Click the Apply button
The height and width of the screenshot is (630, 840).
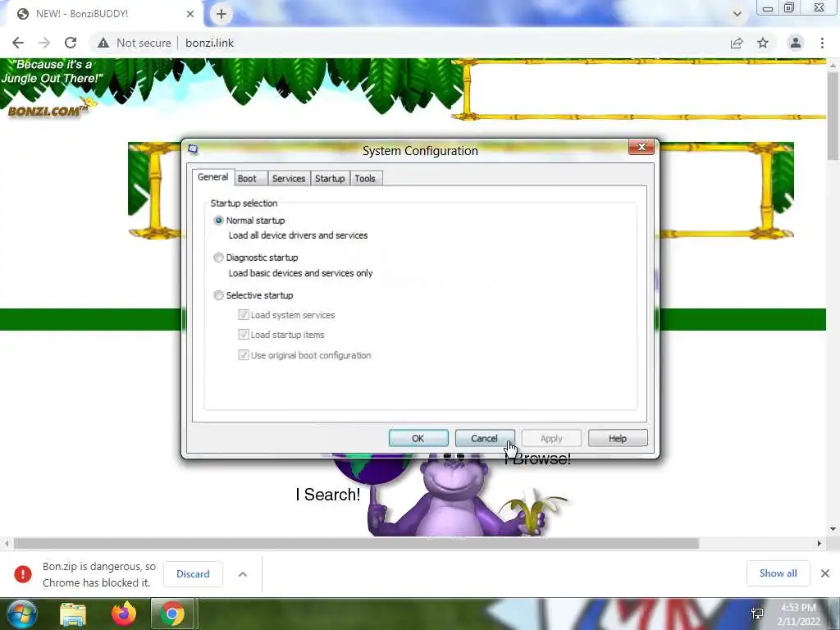click(x=551, y=438)
